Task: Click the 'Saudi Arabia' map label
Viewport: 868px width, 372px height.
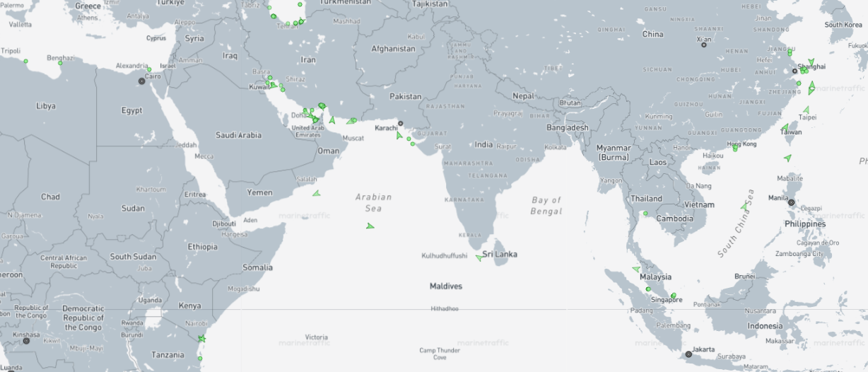Action: coord(238,135)
